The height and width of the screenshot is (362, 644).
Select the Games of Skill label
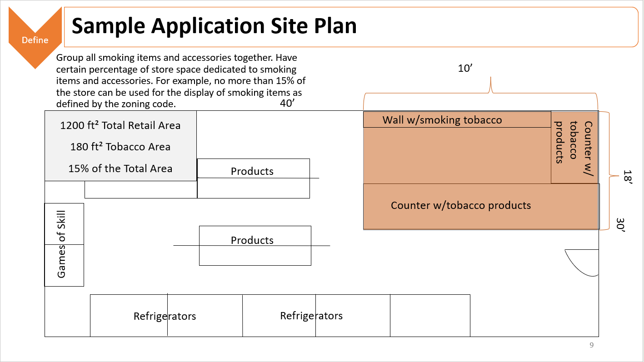[61, 244]
